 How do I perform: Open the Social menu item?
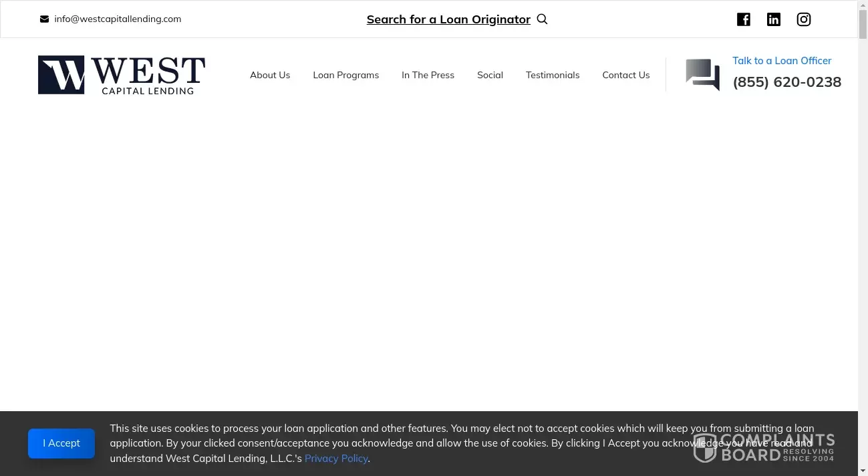coord(490,75)
